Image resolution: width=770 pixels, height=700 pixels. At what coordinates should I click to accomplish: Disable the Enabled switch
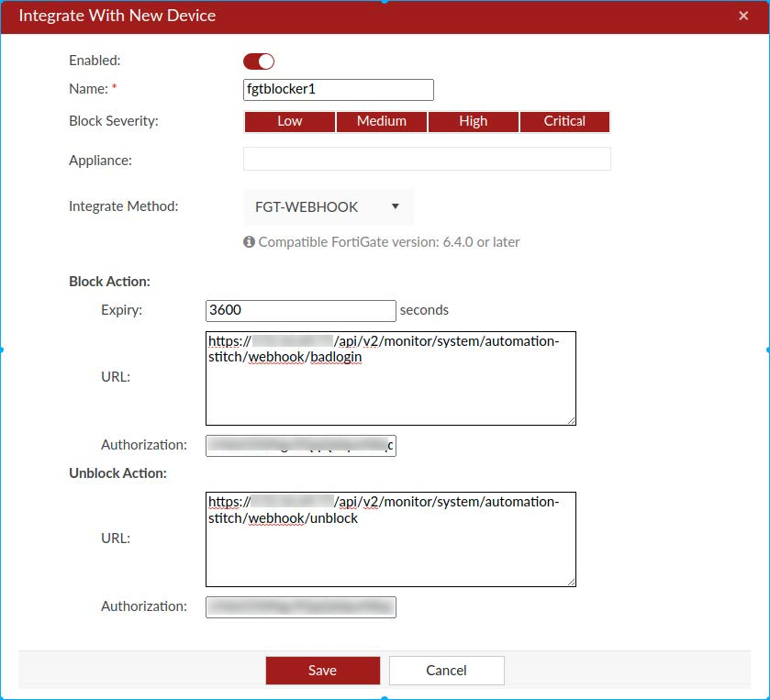coord(258,61)
